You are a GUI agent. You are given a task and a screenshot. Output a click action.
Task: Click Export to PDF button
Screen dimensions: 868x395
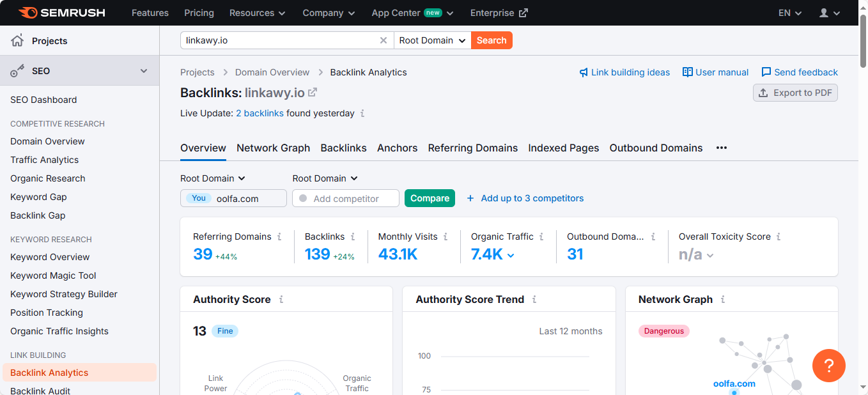[795, 93]
